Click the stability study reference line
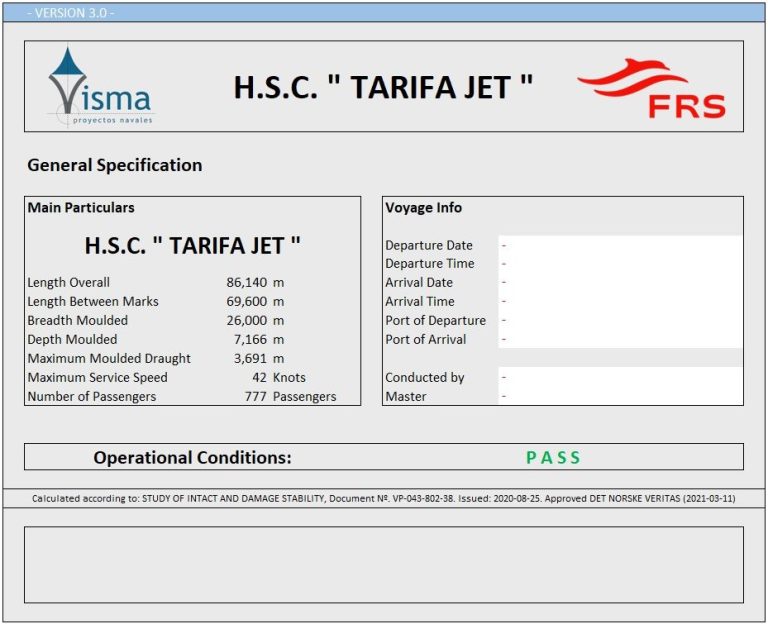Image resolution: width=768 pixels, height=624 pixels. click(384, 499)
